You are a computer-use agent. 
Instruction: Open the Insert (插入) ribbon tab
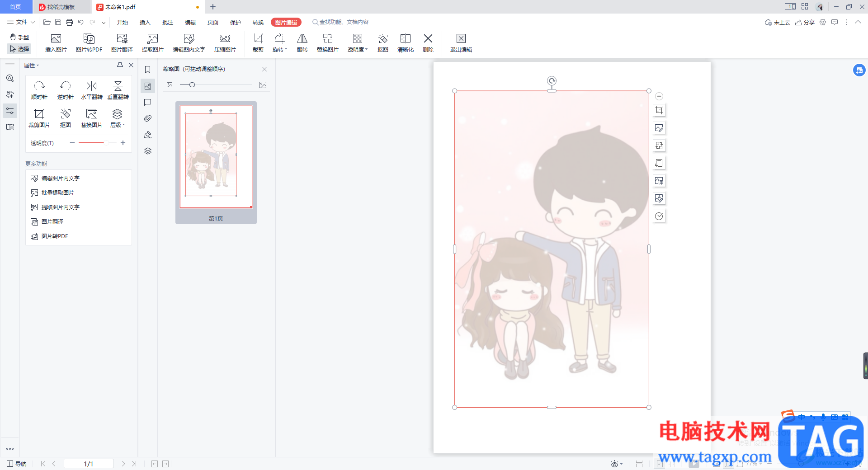point(145,22)
